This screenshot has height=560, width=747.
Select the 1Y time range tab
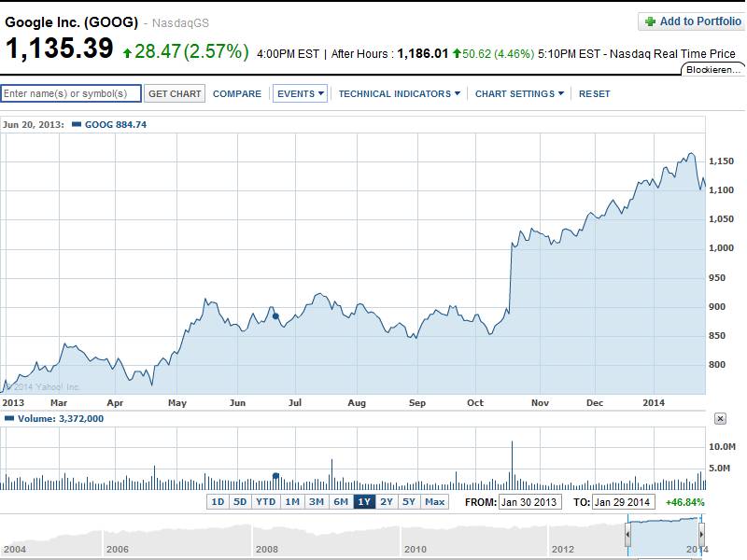[364, 501]
